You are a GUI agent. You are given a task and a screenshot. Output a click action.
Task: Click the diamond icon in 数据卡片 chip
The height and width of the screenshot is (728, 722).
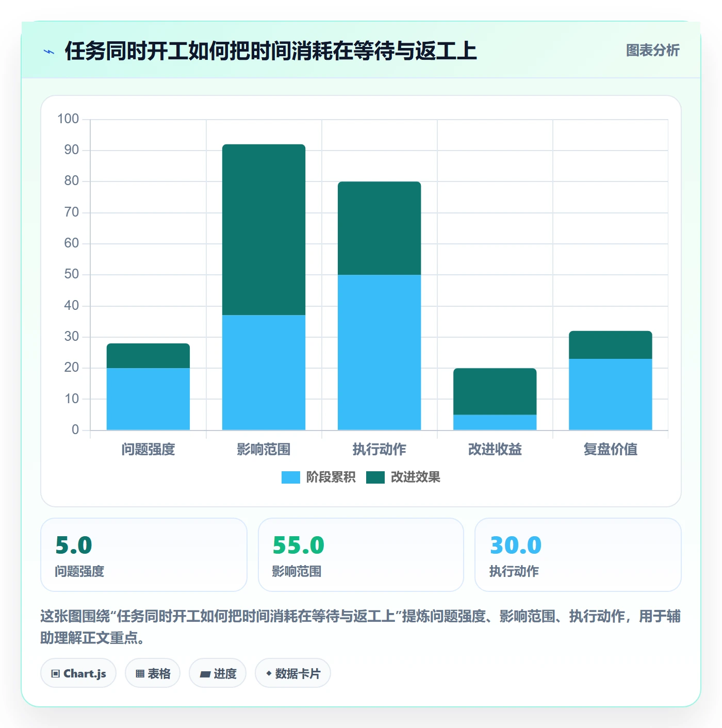point(269,673)
